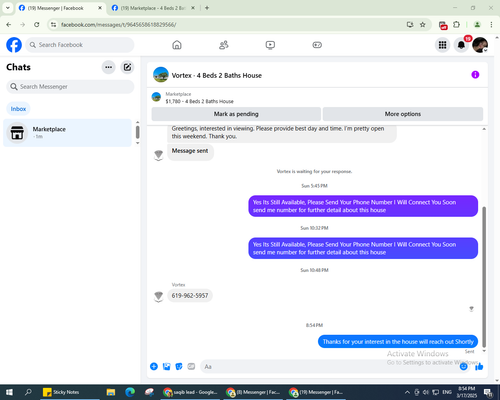Open Microsoft Edge from the taskbar
Viewport: 500px width, 400px height.
[x=130, y=392]
